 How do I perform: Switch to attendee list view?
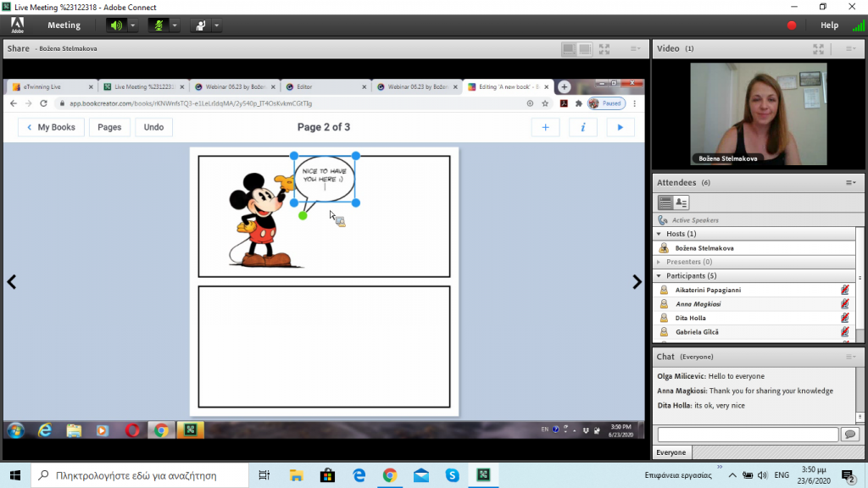point(665,202)
